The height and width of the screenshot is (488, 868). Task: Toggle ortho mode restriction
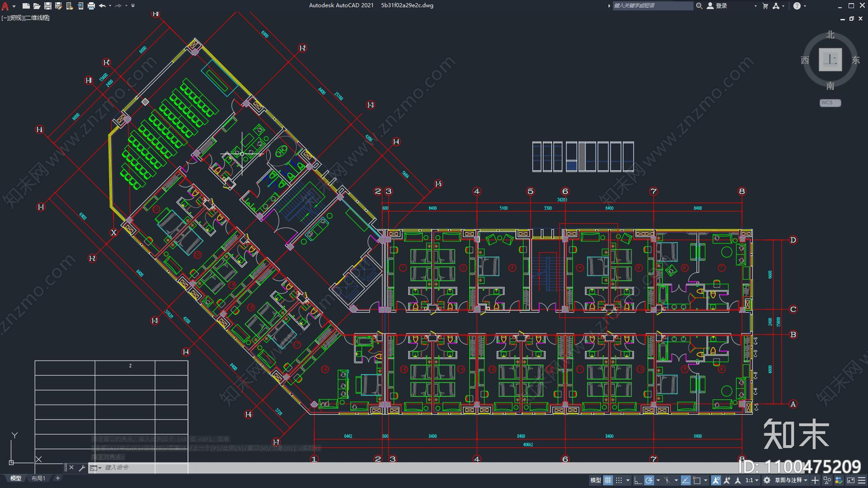tap(638, 480)
